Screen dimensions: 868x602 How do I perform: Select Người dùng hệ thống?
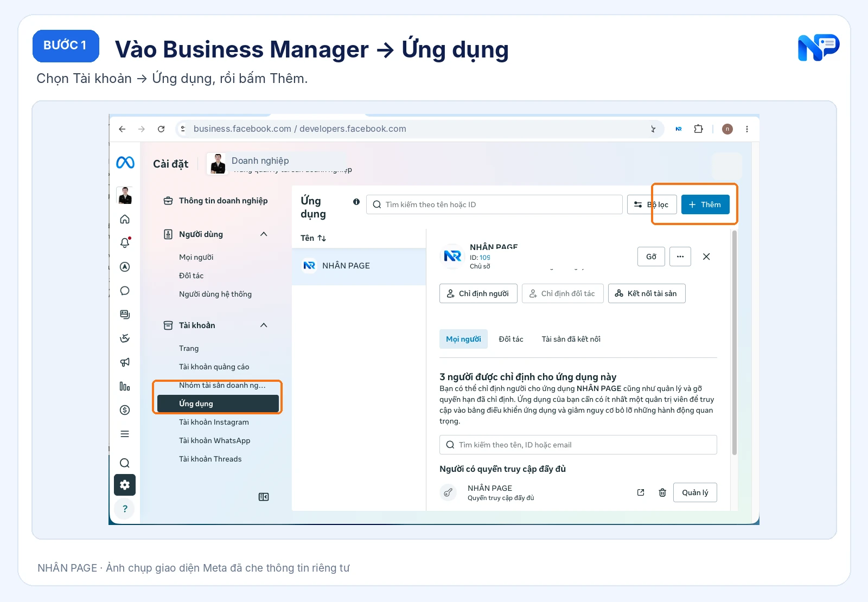215,294
